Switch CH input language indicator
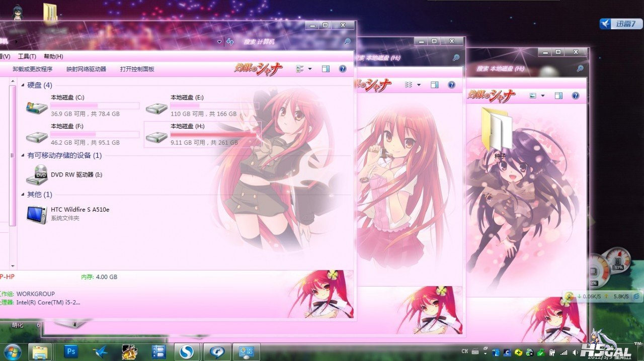Image resolution: width=644 pixels, height=361 pixels. (464, 351)
